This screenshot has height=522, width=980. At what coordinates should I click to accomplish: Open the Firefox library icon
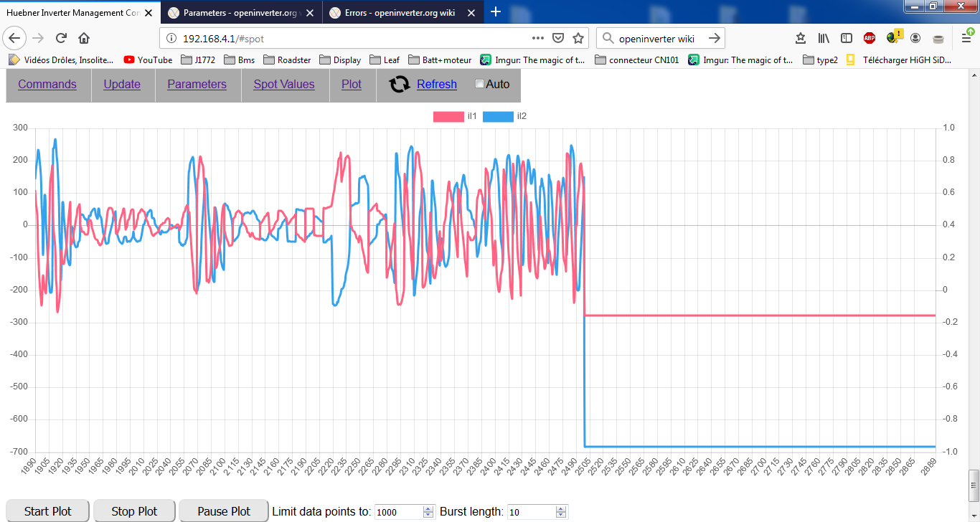824,38
